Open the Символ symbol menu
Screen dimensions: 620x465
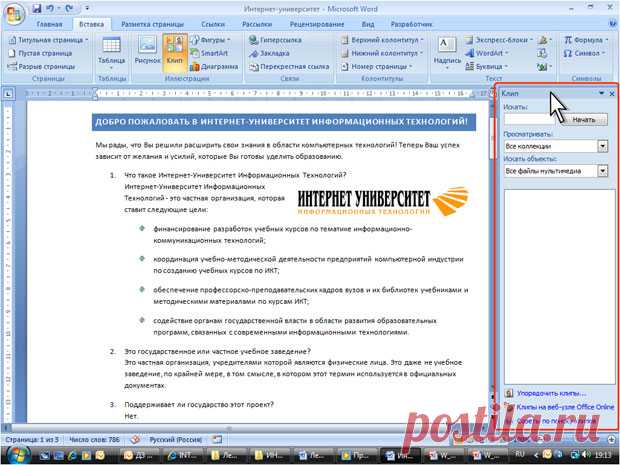tap(584, 53)
